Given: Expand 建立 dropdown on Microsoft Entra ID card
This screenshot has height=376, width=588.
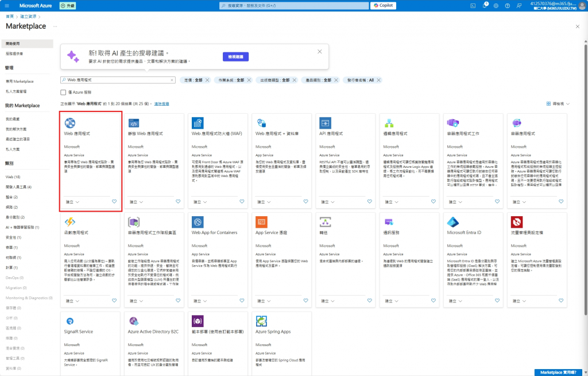Looking at the screenshot, I should click(x=455, y=301).
